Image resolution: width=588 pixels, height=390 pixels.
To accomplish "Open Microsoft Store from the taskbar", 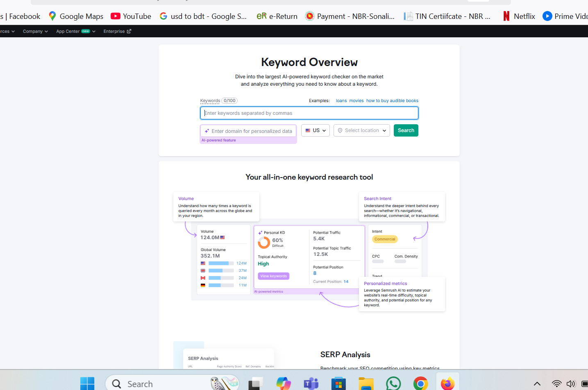I will coord(338,384).
